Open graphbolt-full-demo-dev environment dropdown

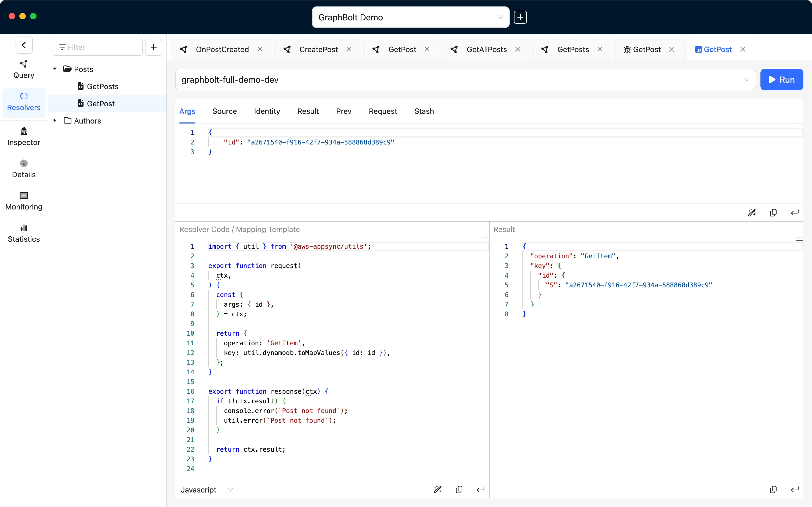tap(465, 79)
